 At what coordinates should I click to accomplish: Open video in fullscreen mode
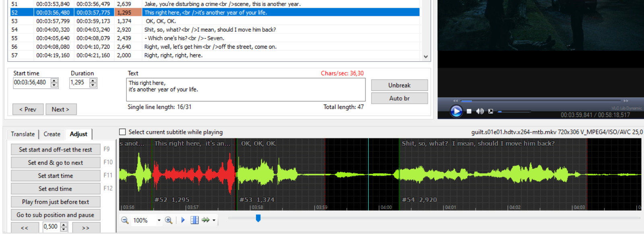[x=491, y=111]
